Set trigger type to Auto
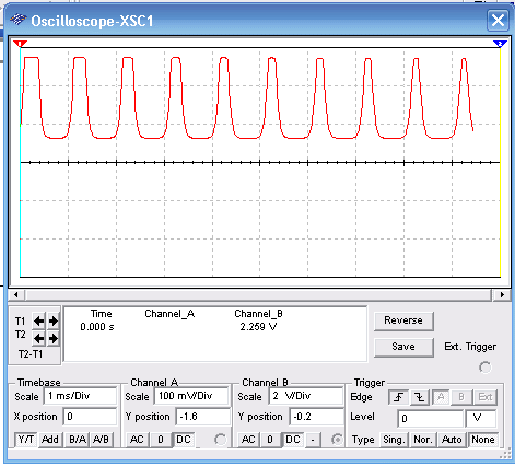 tap(452, 440)
